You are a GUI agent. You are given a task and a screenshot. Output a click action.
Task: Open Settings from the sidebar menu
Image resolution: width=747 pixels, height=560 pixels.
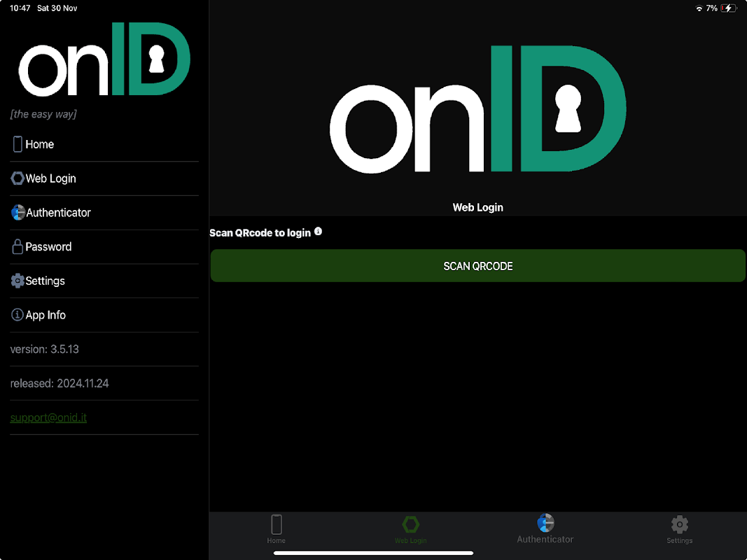tap(104, 281)
